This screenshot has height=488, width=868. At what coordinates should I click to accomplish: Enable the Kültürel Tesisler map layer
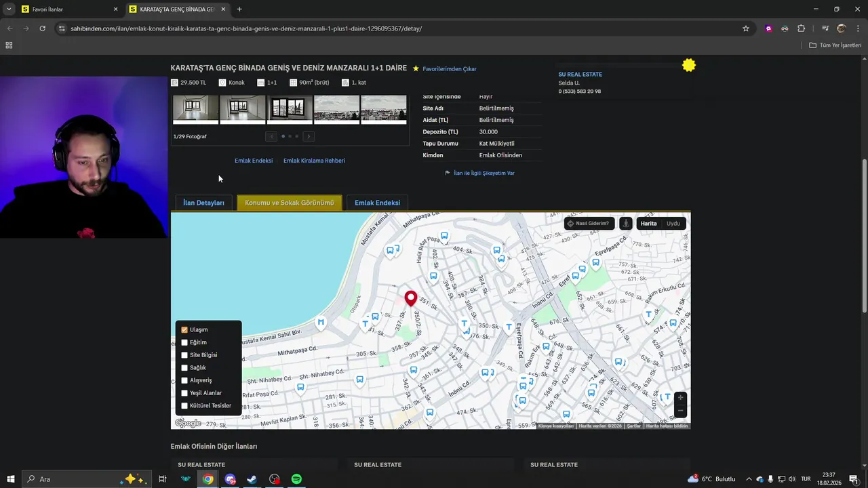pyautogui.click(x=184, y=406)
